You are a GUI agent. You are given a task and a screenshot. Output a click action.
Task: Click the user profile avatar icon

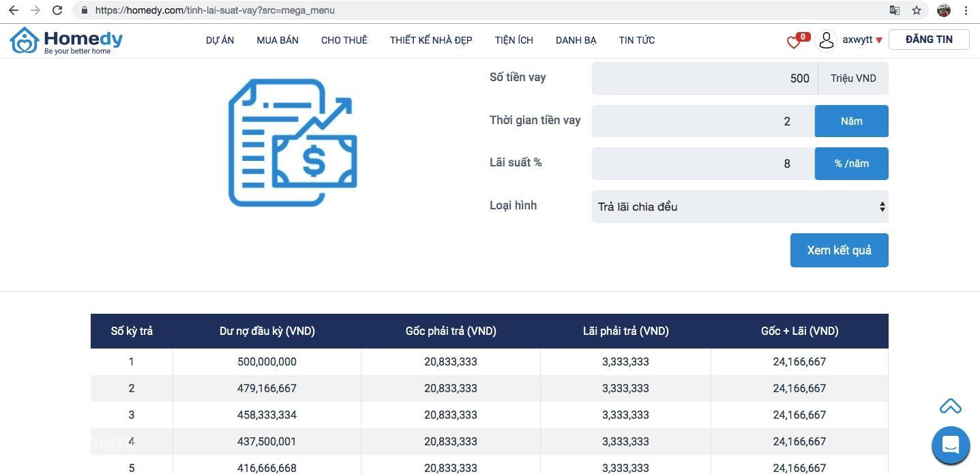[826, 40]
